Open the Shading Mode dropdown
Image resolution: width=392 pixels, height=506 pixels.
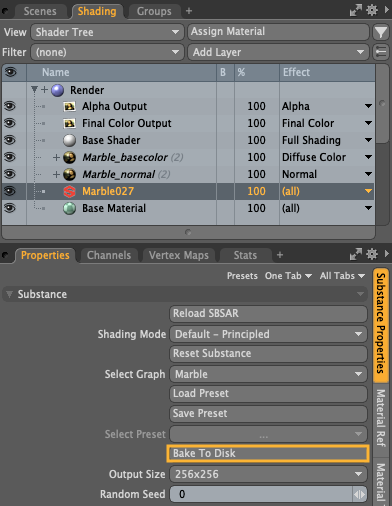268,334
